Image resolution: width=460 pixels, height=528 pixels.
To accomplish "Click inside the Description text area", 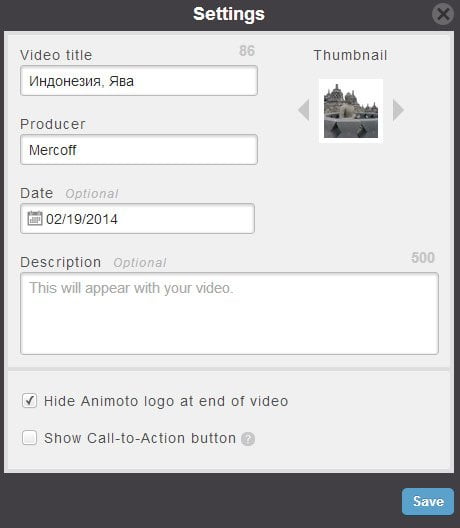I will pyautogui.click(x=229, y=314).
